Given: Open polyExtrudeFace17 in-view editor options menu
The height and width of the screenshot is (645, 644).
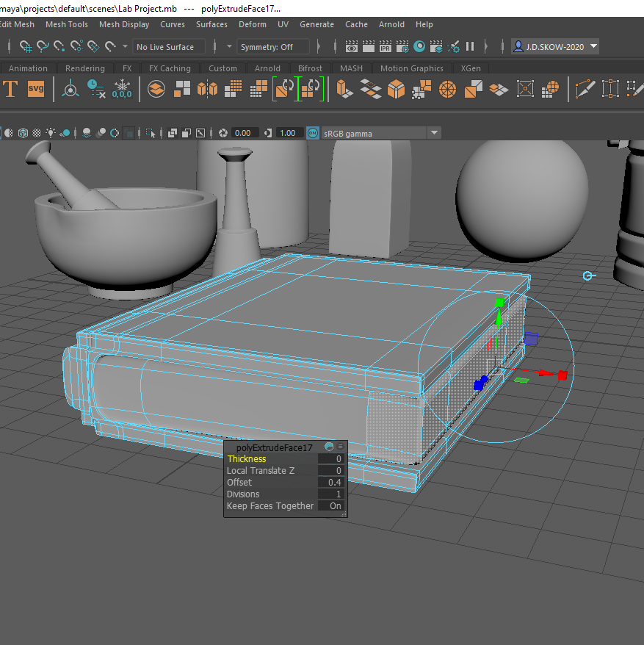Looking at the screenshot, I should (x=341, y=447).
